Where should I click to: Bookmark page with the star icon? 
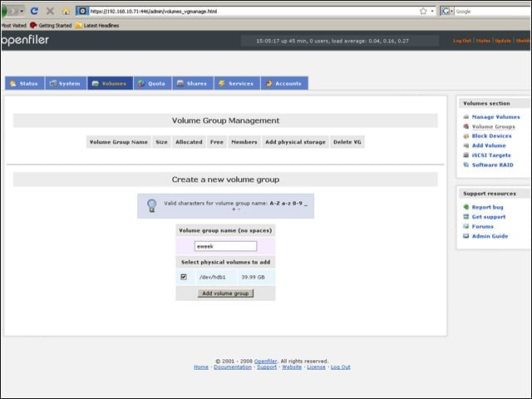pos(423,11)
